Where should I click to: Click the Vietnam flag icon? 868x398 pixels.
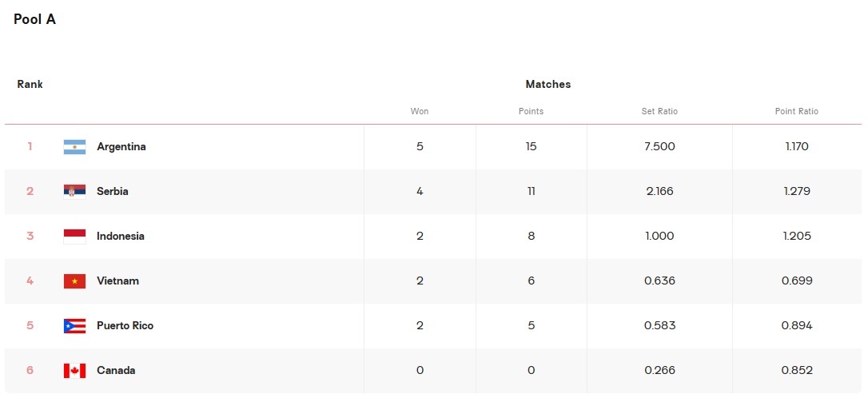coord(74,281)
